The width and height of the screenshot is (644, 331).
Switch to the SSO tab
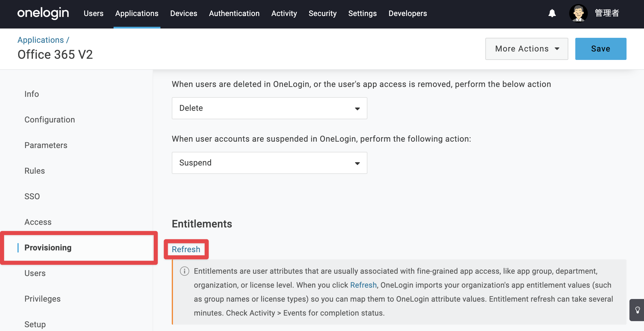point(32,196)
